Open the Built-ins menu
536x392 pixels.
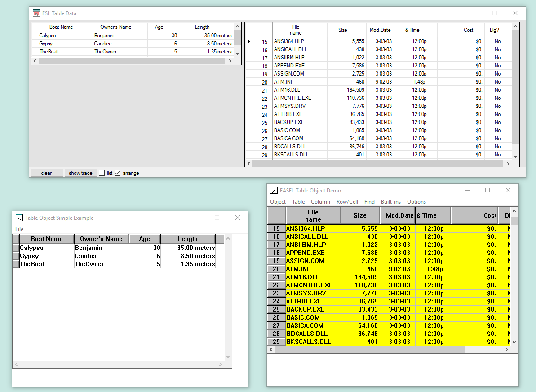point(390,202)
